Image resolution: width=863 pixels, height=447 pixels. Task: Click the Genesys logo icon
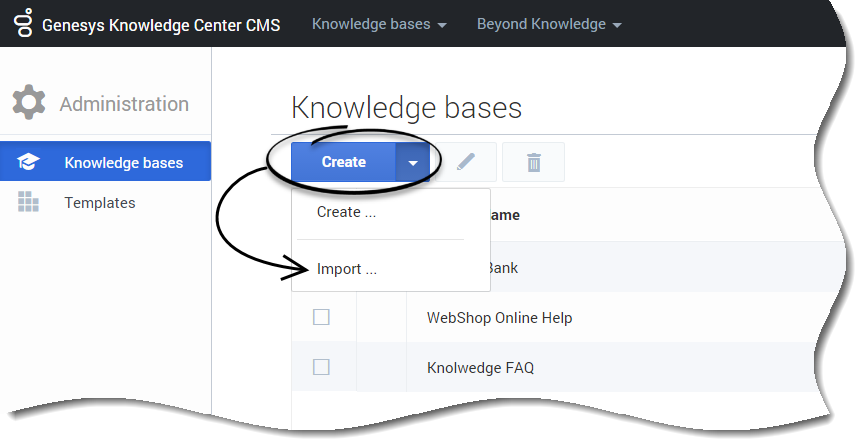point(21,23)
